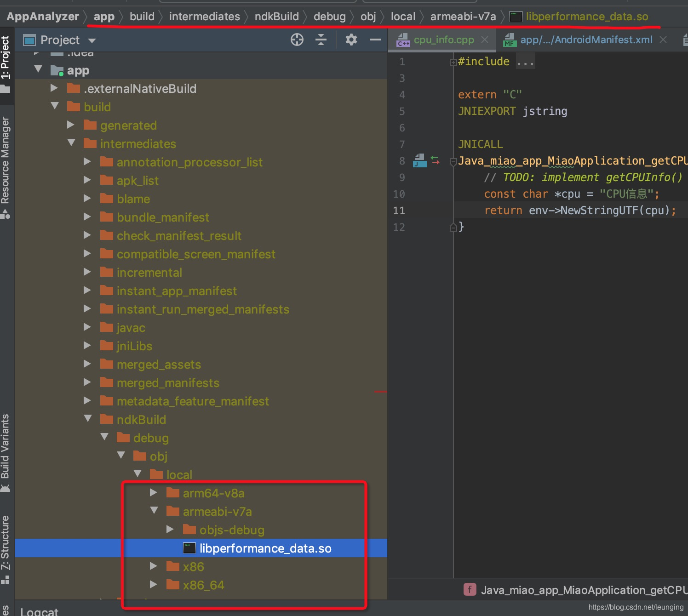
Task: Click the local folder icon
Action: (x=156, y=474)
